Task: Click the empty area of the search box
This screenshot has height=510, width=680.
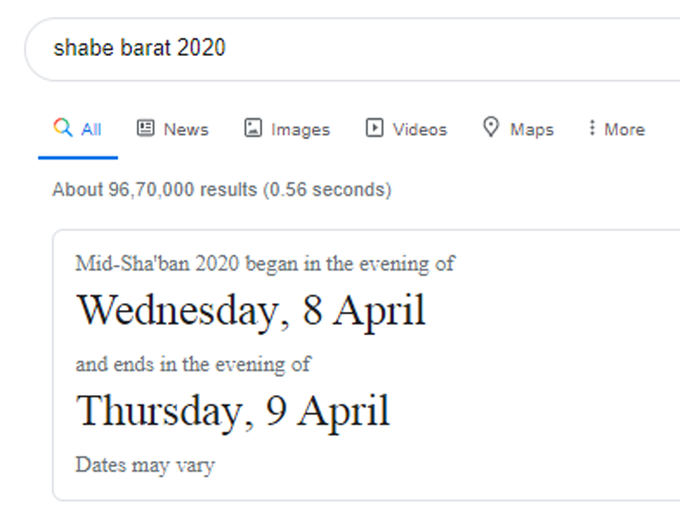Action: tap(451, 49)
